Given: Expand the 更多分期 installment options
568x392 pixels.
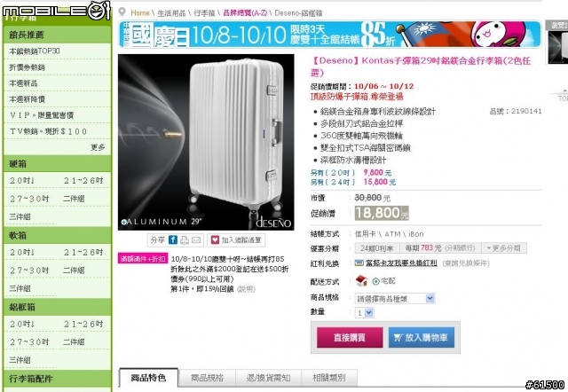Looking at the screenshot, I should [x=504, y=248].
